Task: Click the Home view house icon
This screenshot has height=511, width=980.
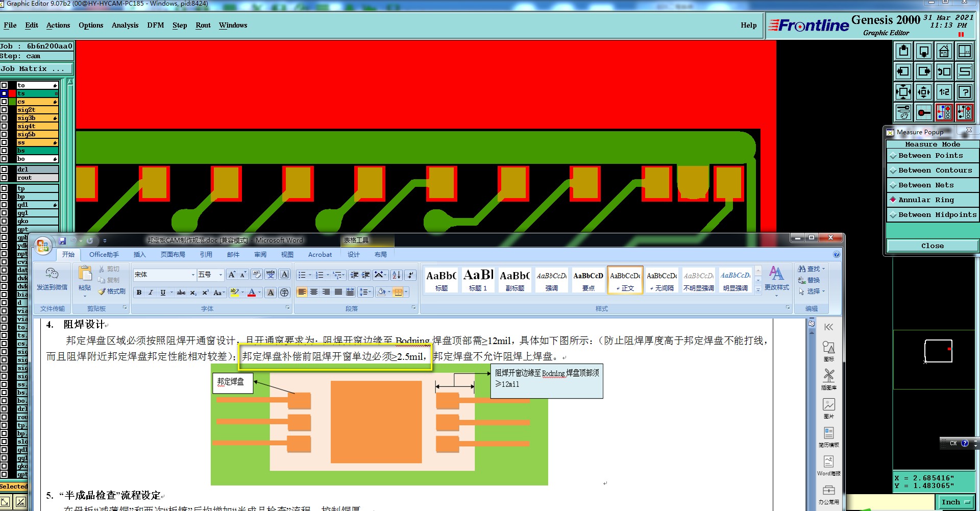Action: point(944,51)
